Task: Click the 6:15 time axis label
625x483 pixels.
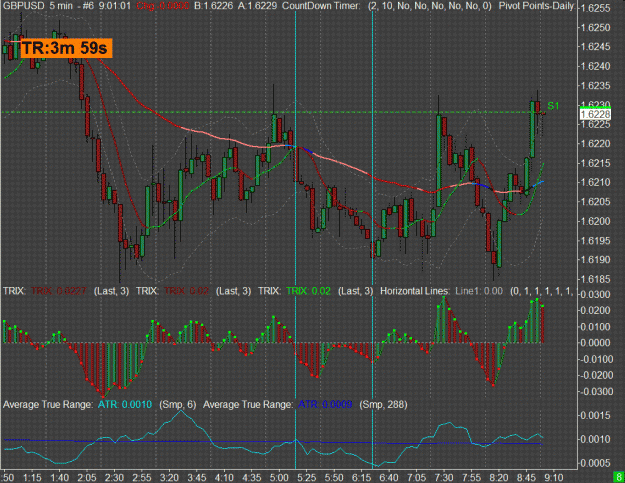Action: click(x=362, y=477)
